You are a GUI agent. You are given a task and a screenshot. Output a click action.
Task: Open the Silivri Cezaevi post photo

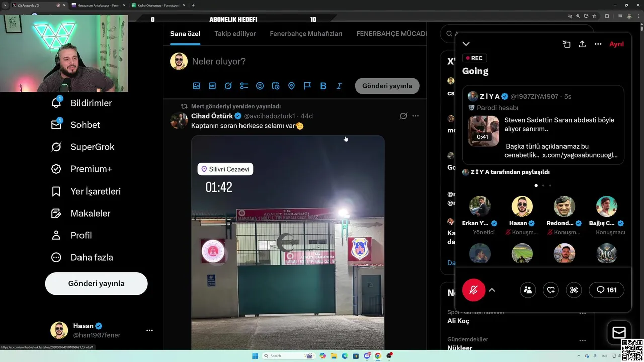click(x=288, y=242)
